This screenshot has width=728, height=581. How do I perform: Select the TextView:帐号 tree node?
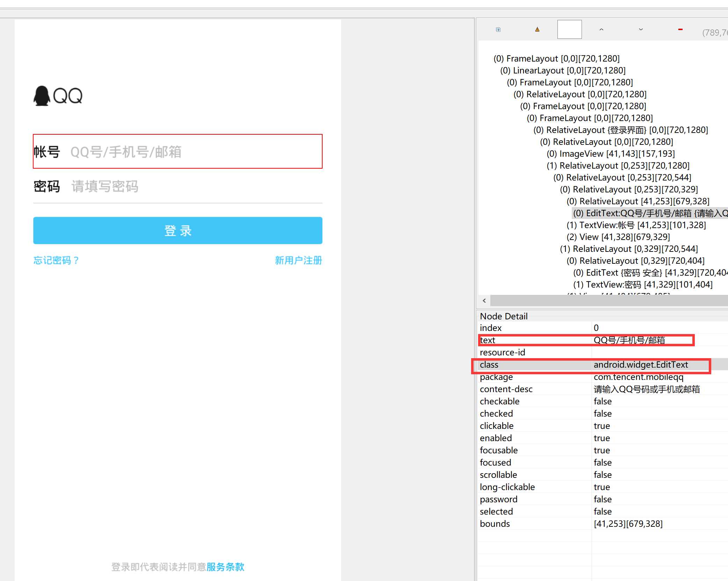coord(636,225)
